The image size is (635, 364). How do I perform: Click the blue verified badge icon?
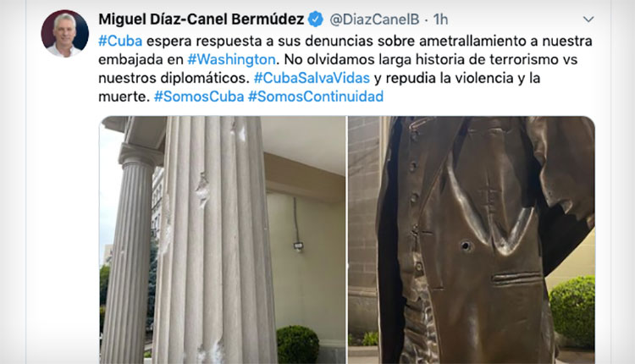click(x=316, y=19)
